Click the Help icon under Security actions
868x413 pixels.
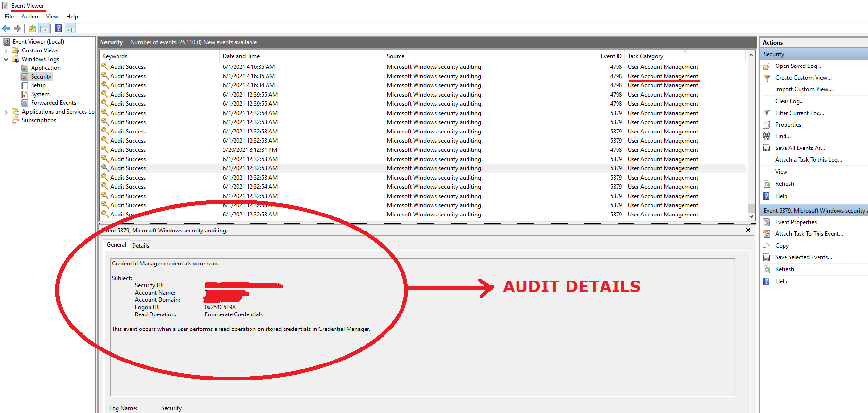767,196
